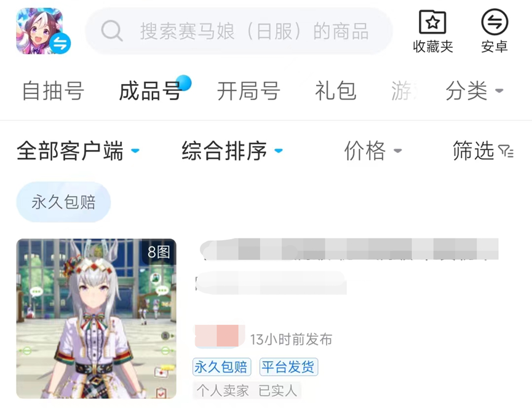Viewport: 532px width, 408px height.
Task: Click the 永久包赔 tag on listing
Action: pos(221,367)
